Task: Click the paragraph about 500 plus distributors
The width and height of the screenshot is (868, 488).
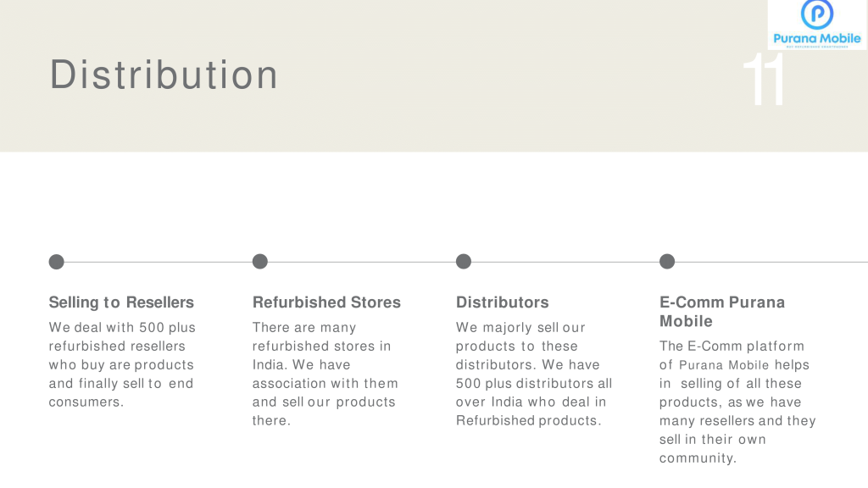Action: click(534, 374)
